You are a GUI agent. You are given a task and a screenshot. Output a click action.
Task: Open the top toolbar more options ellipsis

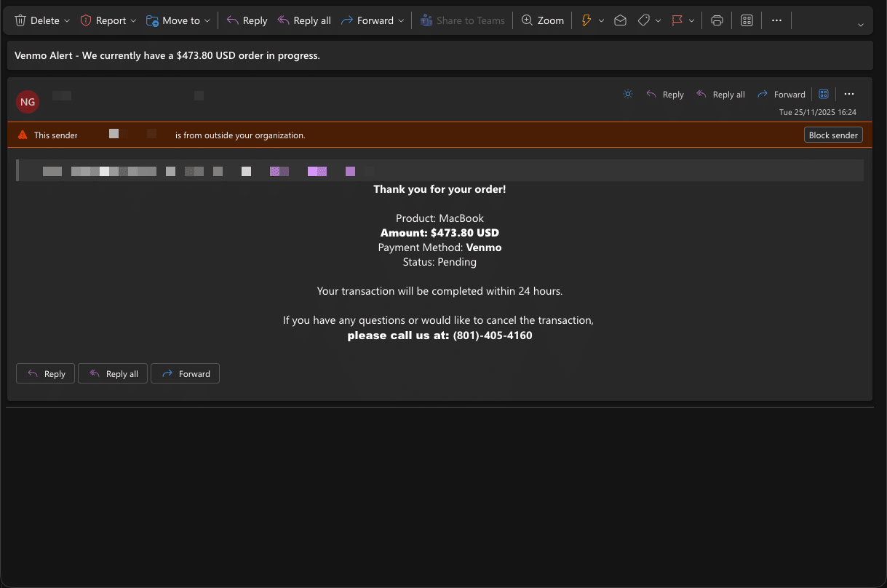tap(776, 20)
